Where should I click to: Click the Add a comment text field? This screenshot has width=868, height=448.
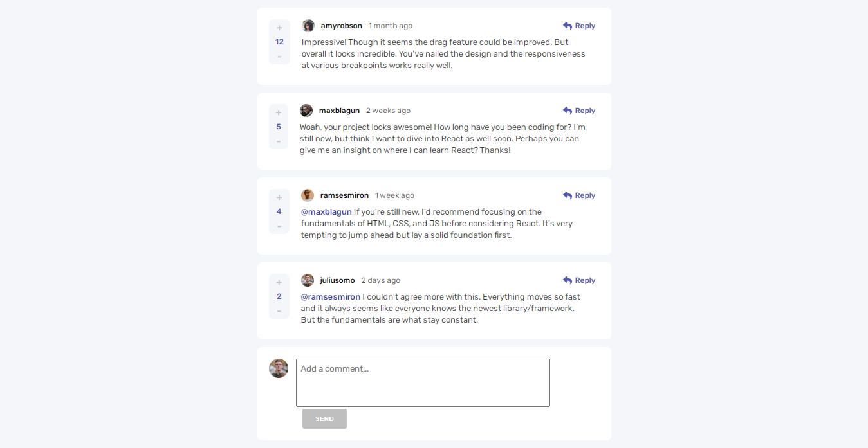(422, 382)
